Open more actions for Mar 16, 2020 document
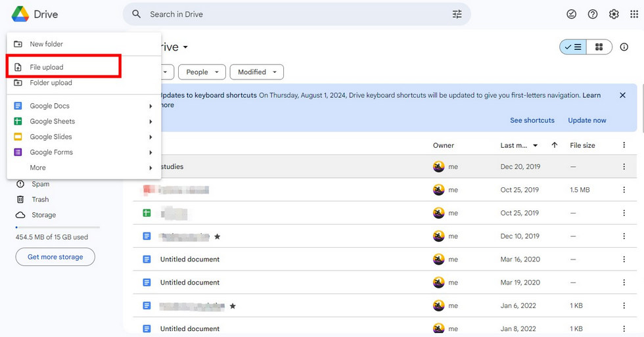Viewport: 644px width, 337px height. (624, 259)
